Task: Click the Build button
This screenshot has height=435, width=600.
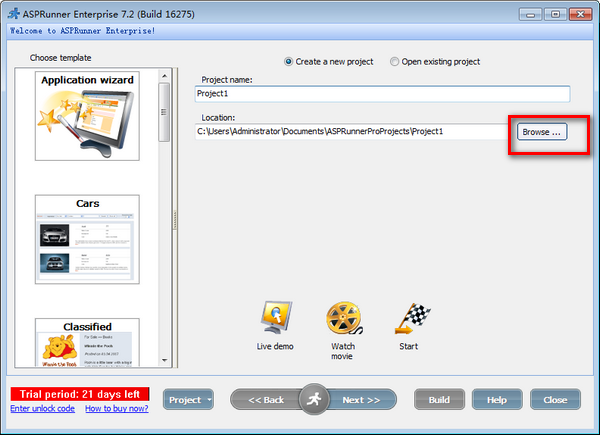Action: point(439,399)
